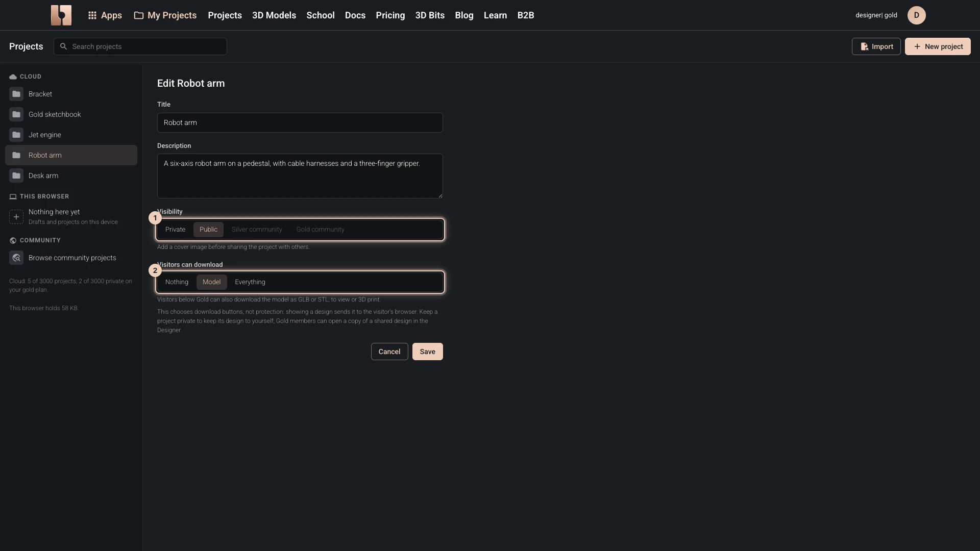Click the Browse community globe-search icon

click(x=16, y=258)
